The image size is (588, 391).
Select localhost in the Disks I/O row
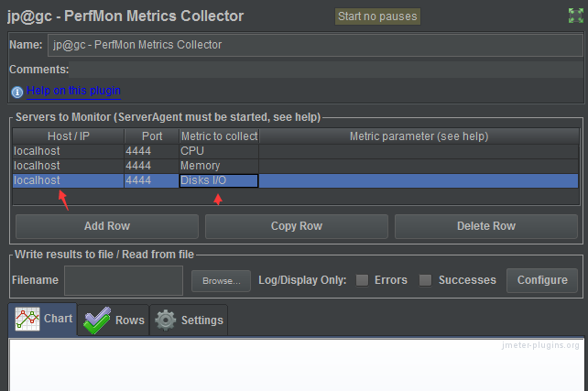(x=69, y=180)
